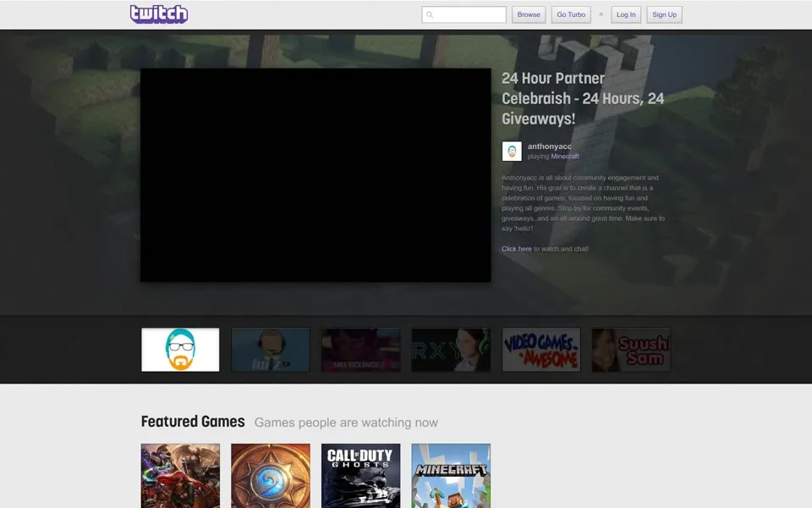Open the anthonyacc channel name link
812x508 pixels.
click(x=550, y=146)
